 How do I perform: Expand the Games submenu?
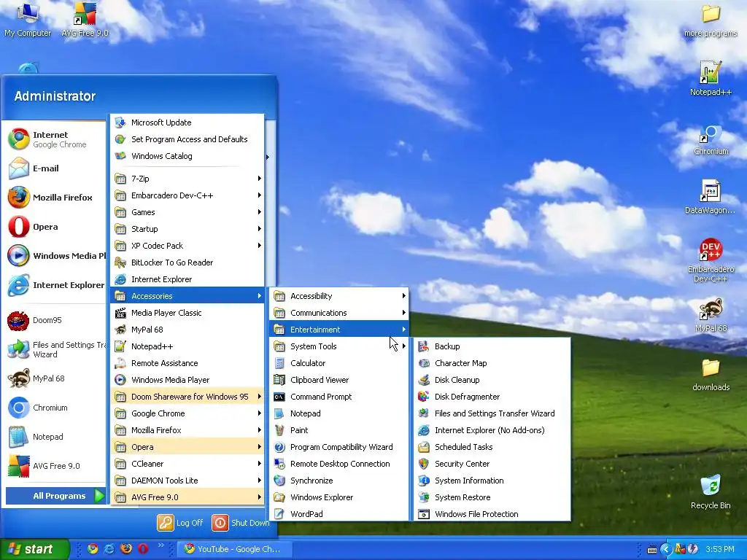point(187,212)
